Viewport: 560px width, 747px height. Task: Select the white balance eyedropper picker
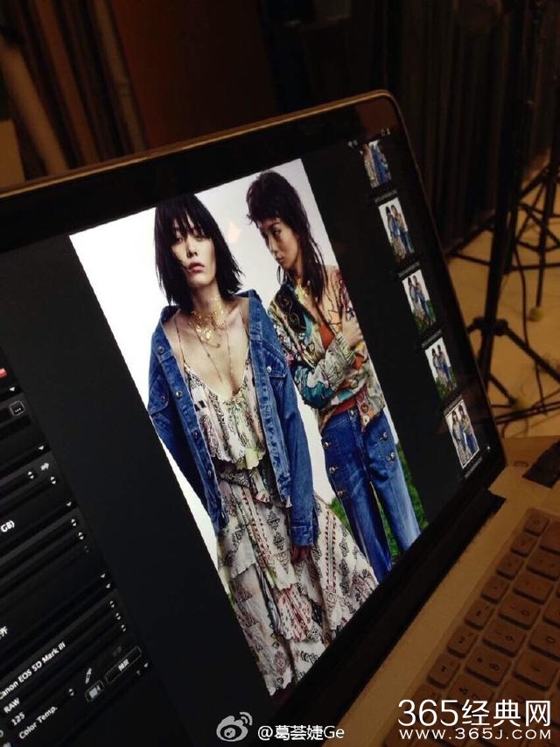pyautogui.click(x=87, y=676)
